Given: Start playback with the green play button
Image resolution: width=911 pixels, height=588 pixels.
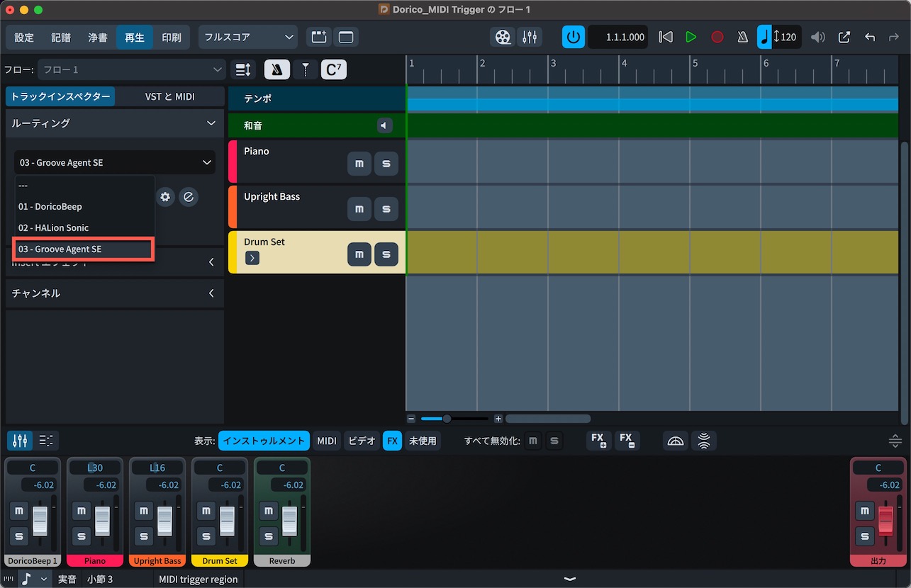Looking at the screenshot, I should [691, 37].
